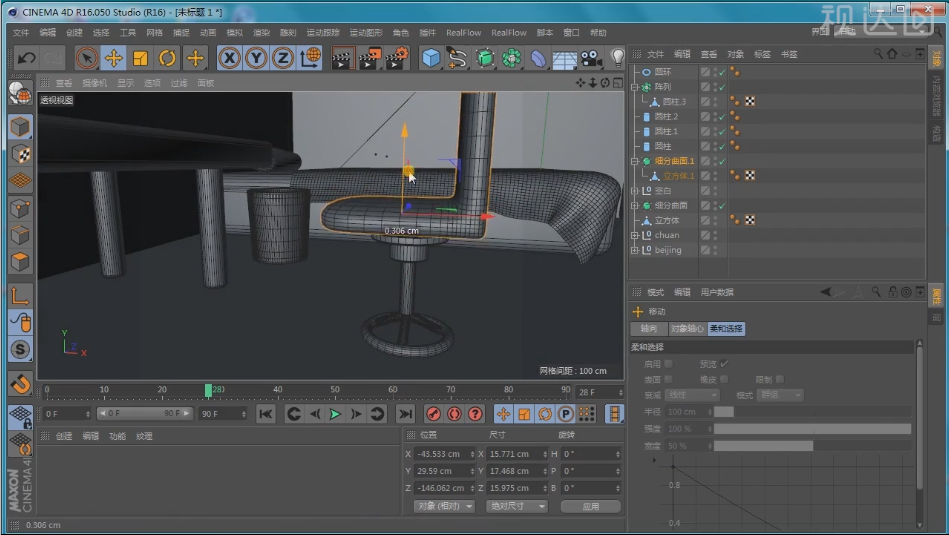
Task: Click the blue deformer icon
Action: 538,58
